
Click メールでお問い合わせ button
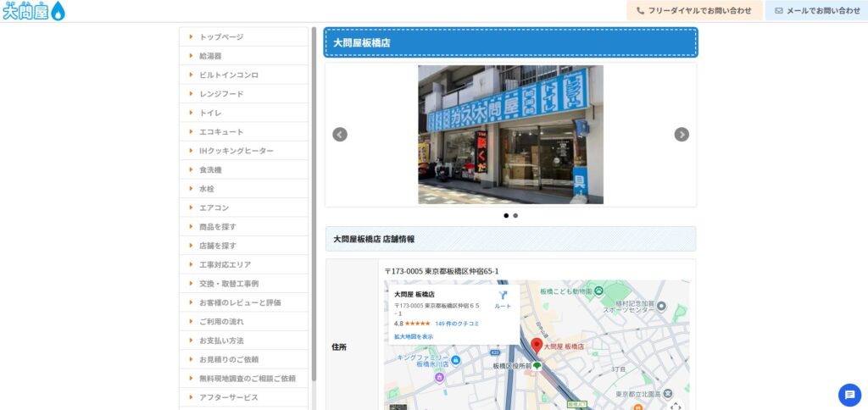(x=817, y=11)
